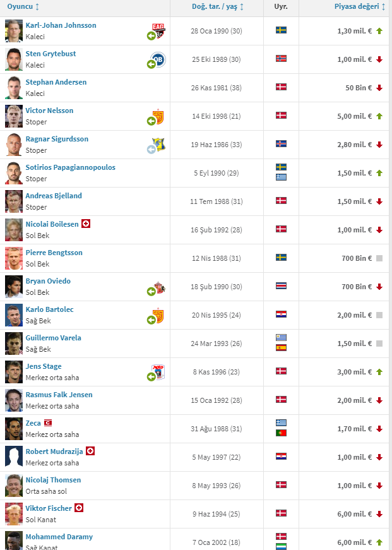Click the red down arrow beside Stephan Andersen's value
Screen dimensions: 392x550
point(379,88)
